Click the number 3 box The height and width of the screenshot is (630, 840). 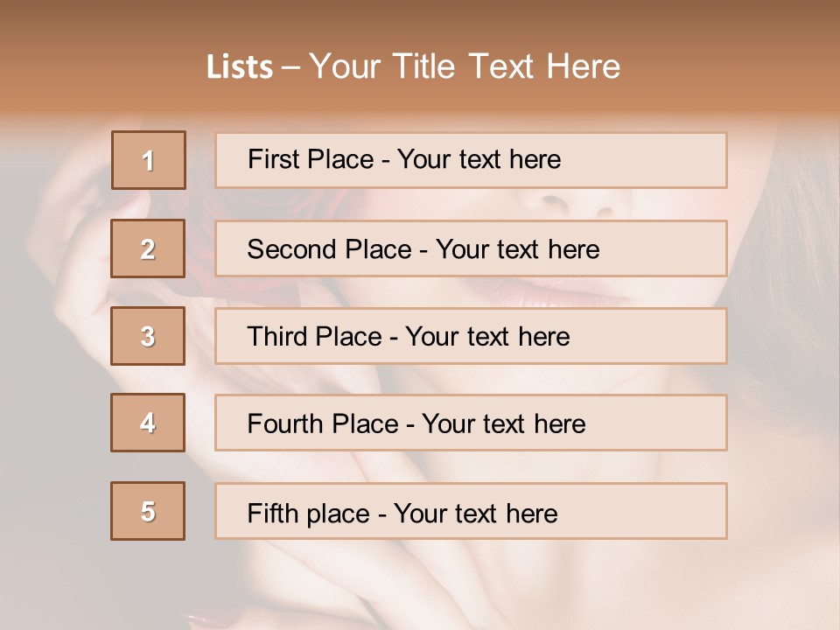click(148, 336)
